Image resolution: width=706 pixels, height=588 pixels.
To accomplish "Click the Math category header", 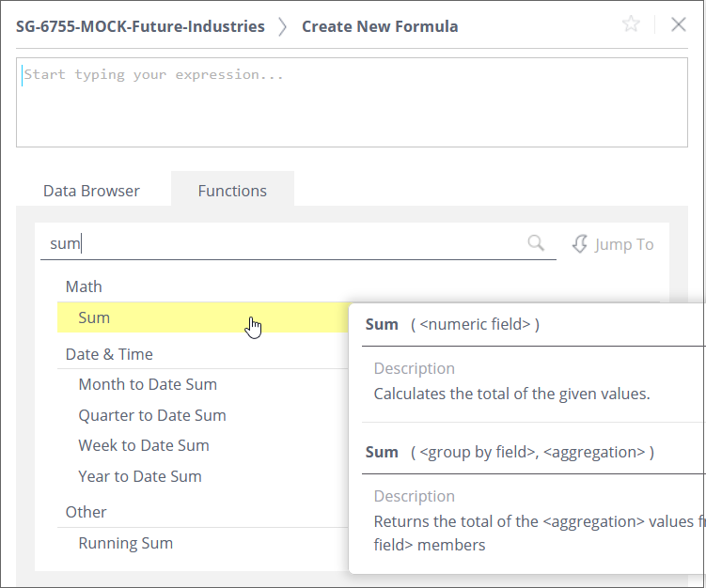I will click(x=84, y=286).
